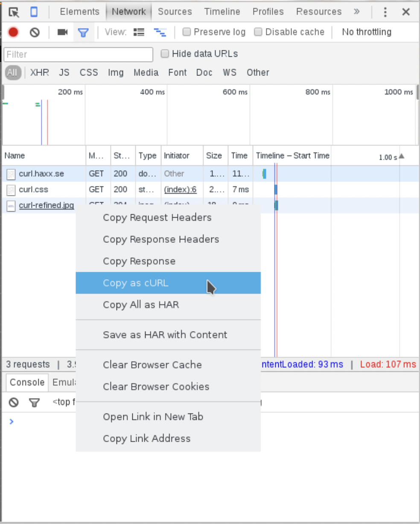Screen dimensions: 420x524
Task: Enable the Preserve log checkbox
Action: coord(187,32)
